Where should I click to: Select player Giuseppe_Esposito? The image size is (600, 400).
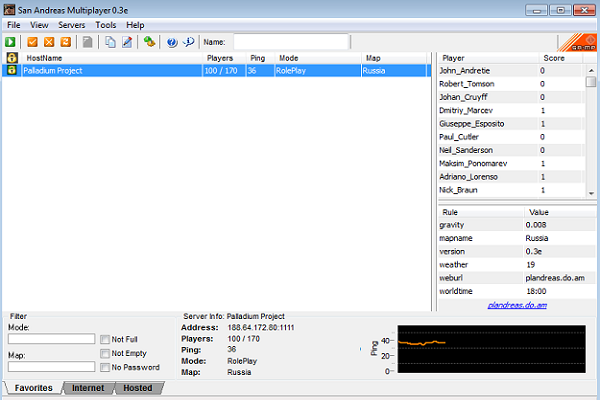[512, 124]
